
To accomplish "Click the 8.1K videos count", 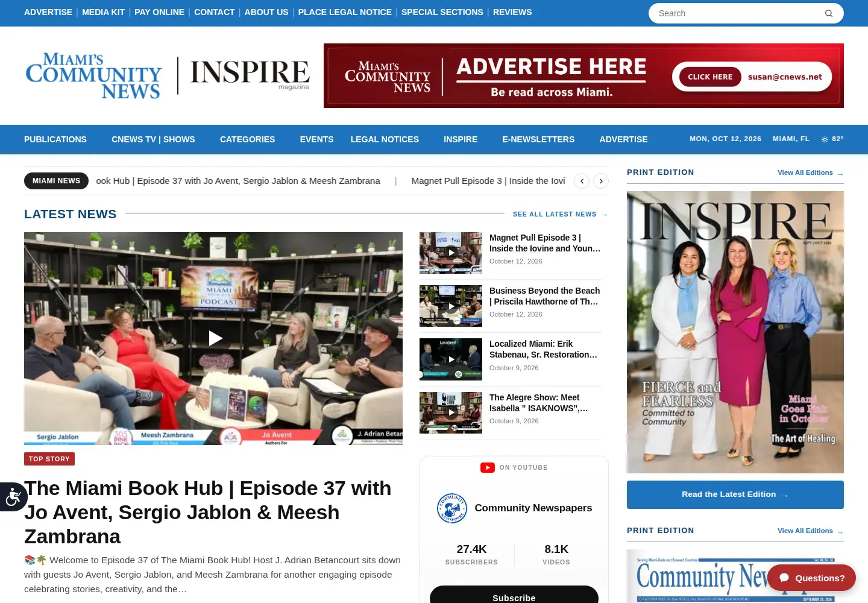I will click(556, 549).
